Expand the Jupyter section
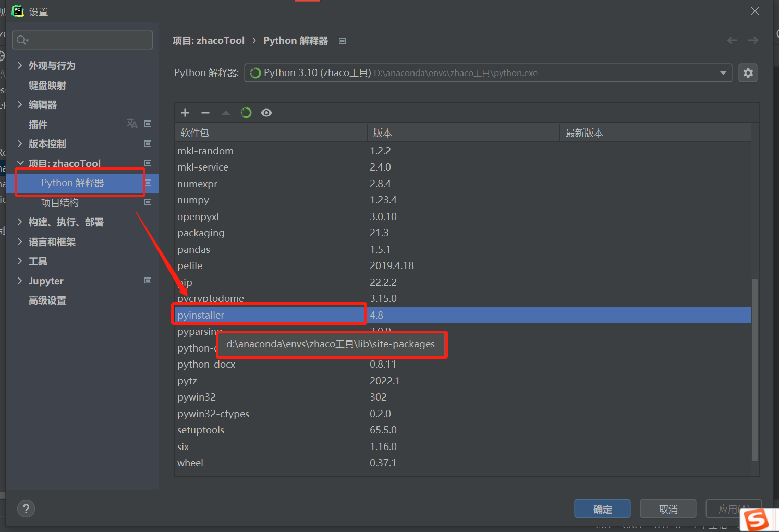This screenshot has height=532, width=779. tap(20, 281)
